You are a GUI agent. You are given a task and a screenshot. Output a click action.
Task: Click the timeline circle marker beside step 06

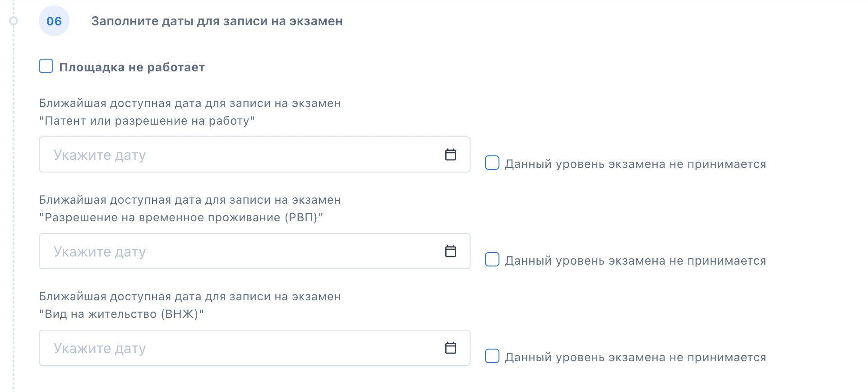pos(14,21)
